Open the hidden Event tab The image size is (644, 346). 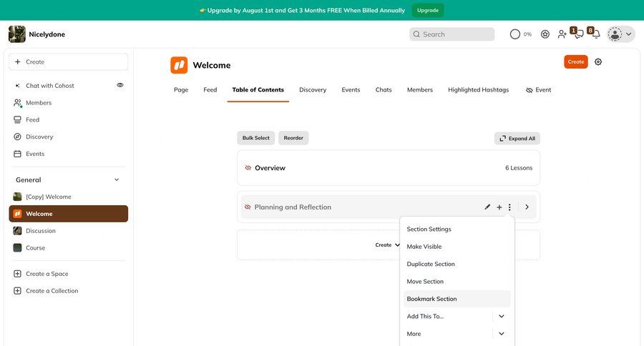coord(538,90)
